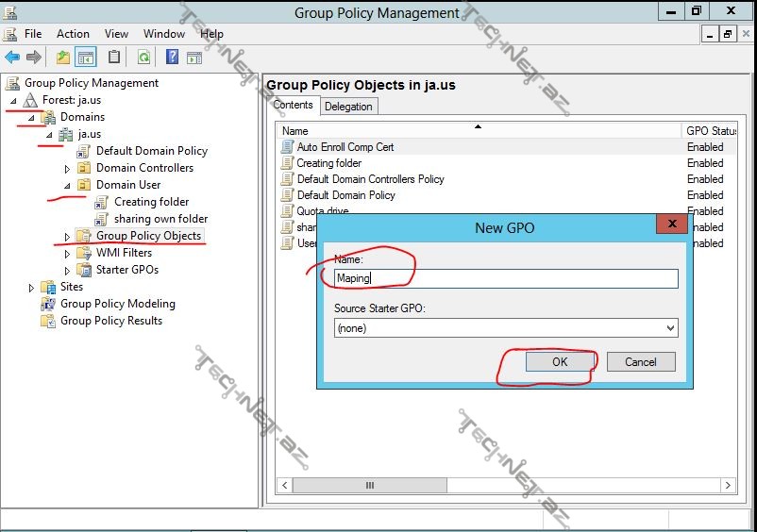Switch to the Delegation tab
757x532 pixels.
click(348, 107)
